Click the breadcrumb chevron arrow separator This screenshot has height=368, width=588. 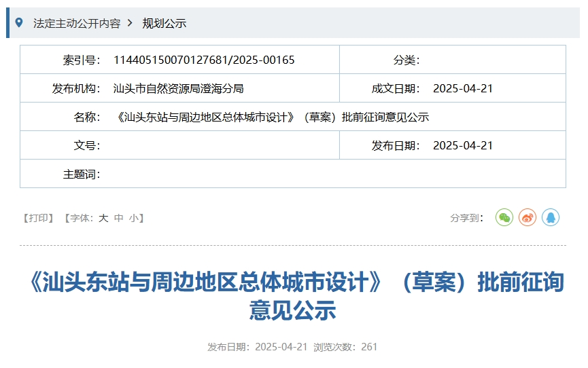click(130, 23)
